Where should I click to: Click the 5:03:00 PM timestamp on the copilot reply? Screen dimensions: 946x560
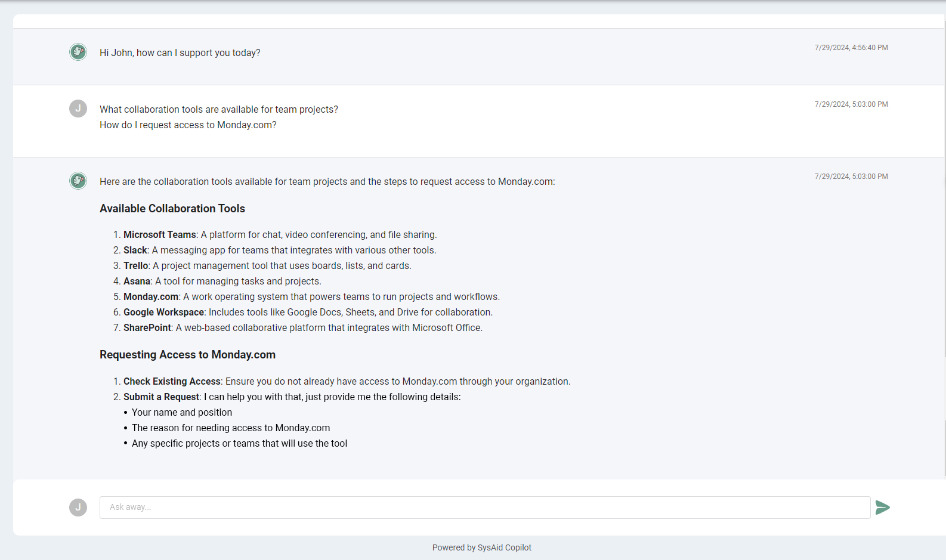point(851,177)
